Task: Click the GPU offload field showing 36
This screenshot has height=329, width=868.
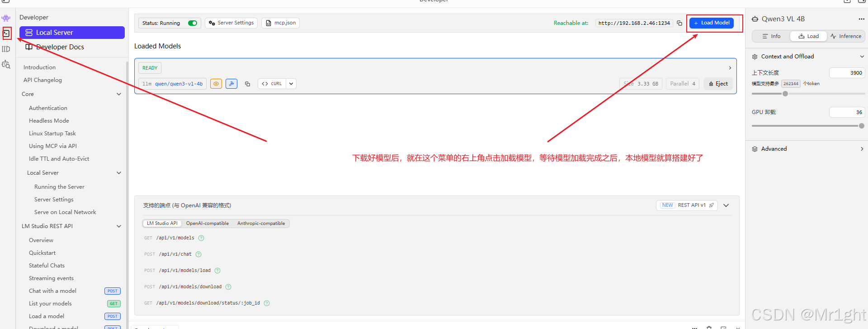Action: (x=847, y=112)
